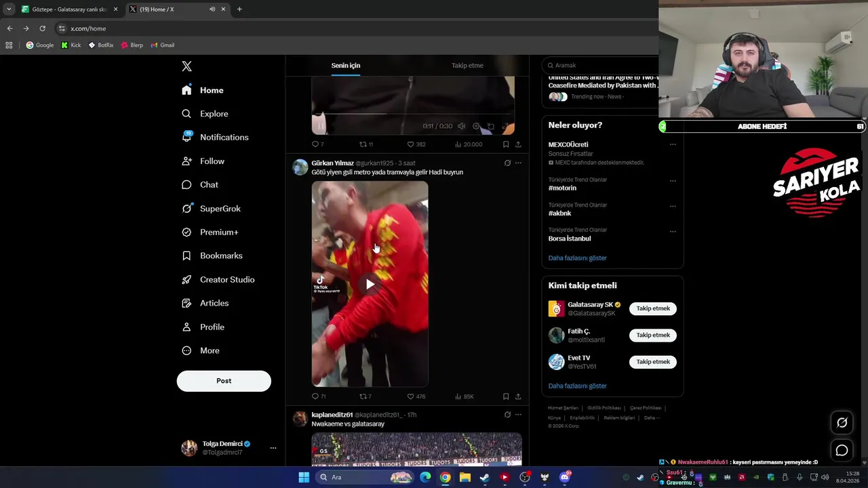The image size is (868, 488).
Task: Seek on the video progress bar
Action: tap(413, 114)
